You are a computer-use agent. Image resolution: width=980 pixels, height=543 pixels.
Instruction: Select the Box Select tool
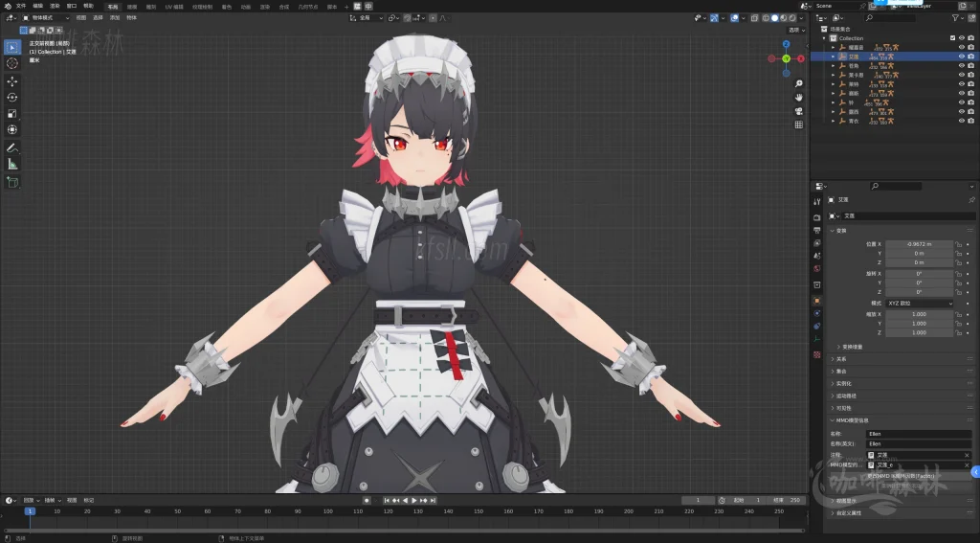point(11,47)
